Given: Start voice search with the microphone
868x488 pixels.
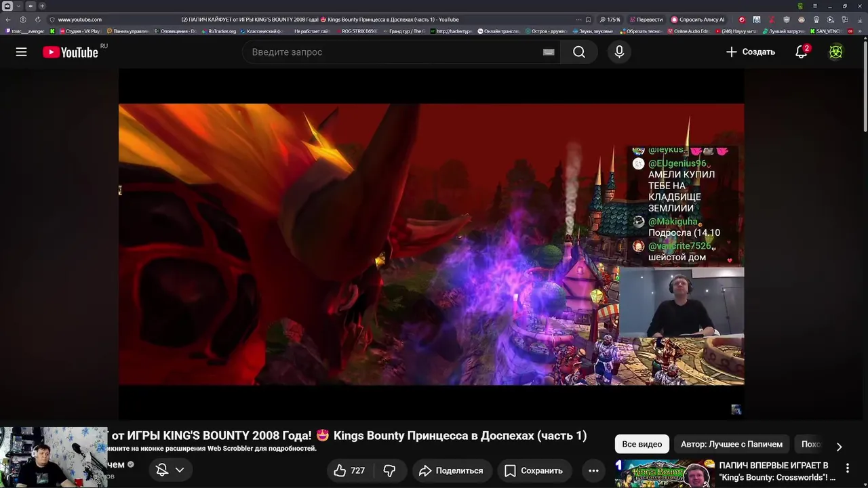Looking at the screenshot, I should click(619, 52).
